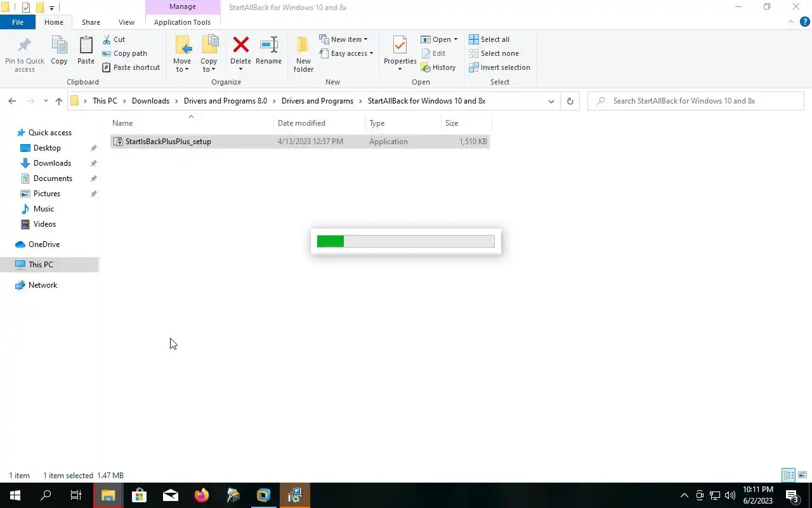The width and height of the screenshot is (812, 508).
Task: Switch to Details view layout
Action: [x=789, y=475]
